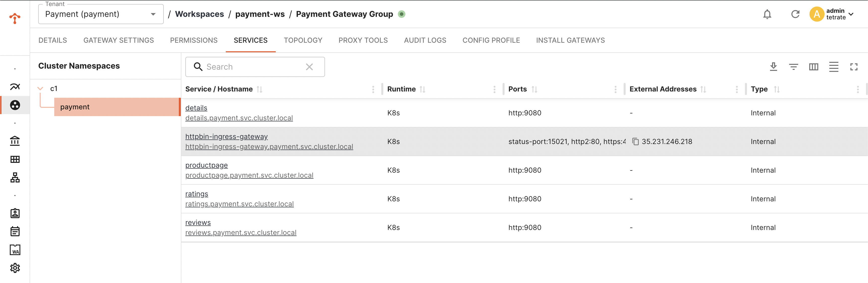The width and height of the screenshot is (868, 283).
Task: Open the httpbin-ingress-gateway service link
Action: 226,137
